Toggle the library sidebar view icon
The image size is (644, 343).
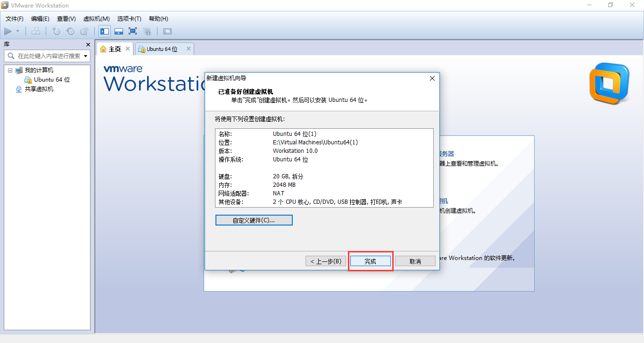105,31
